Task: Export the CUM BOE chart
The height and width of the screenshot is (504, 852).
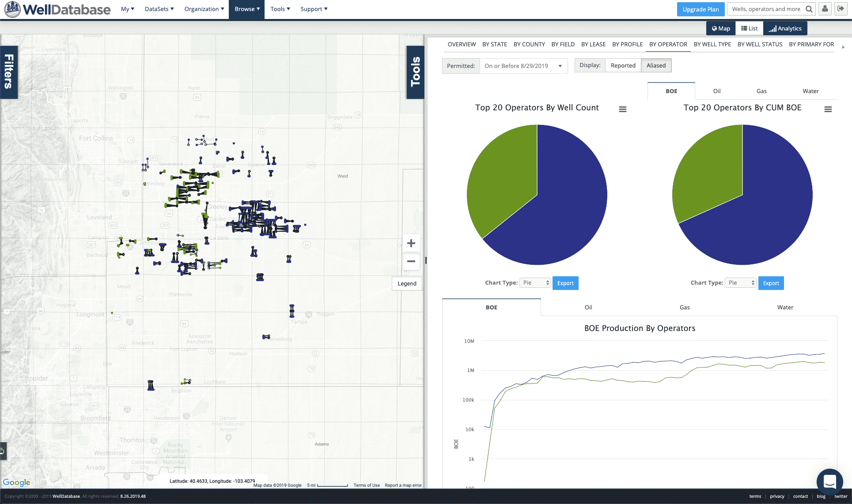Action: 771,283
